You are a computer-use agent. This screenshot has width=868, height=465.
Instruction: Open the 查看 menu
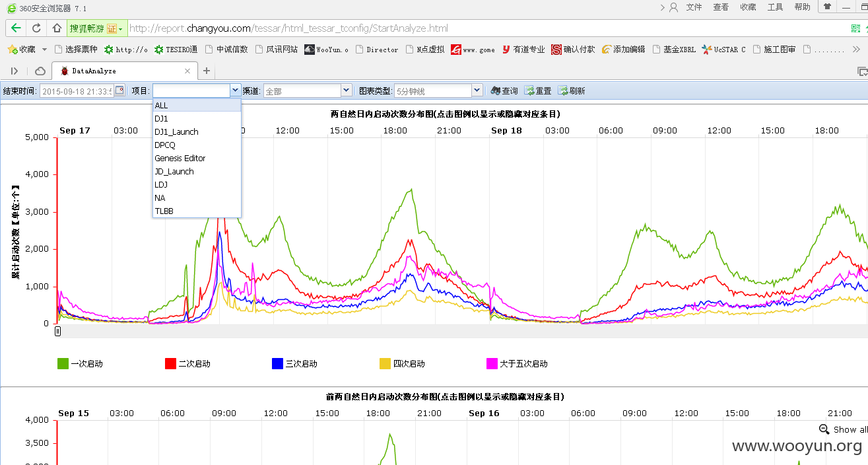(x=721, y=7)
